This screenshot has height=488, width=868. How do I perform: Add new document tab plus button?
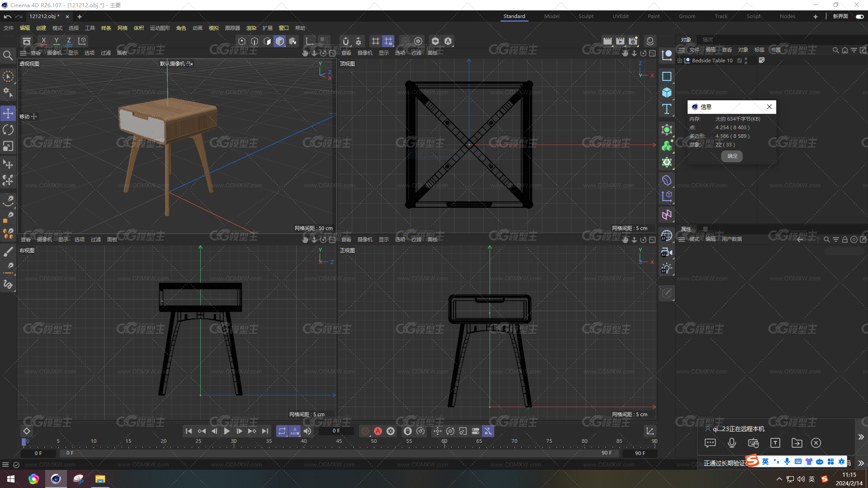tap(80, 17)
